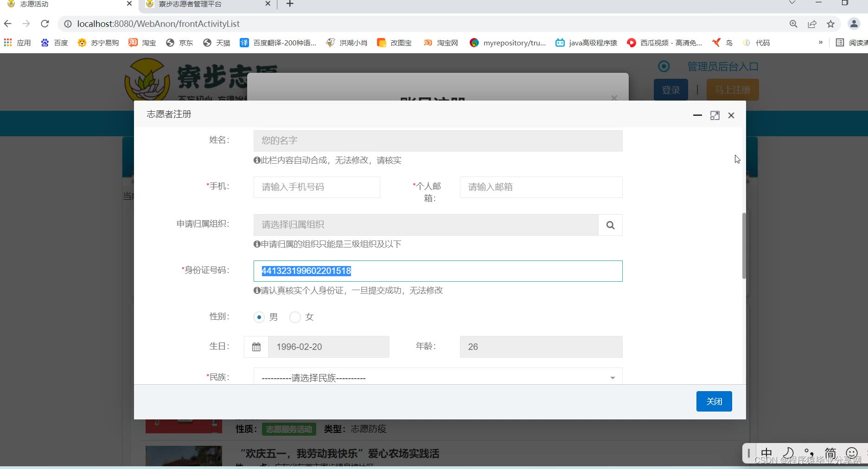Screen dimensions: 868x469
Task: Search affiliated organization with magnifier icon
Action: click(x=610, y=225)
